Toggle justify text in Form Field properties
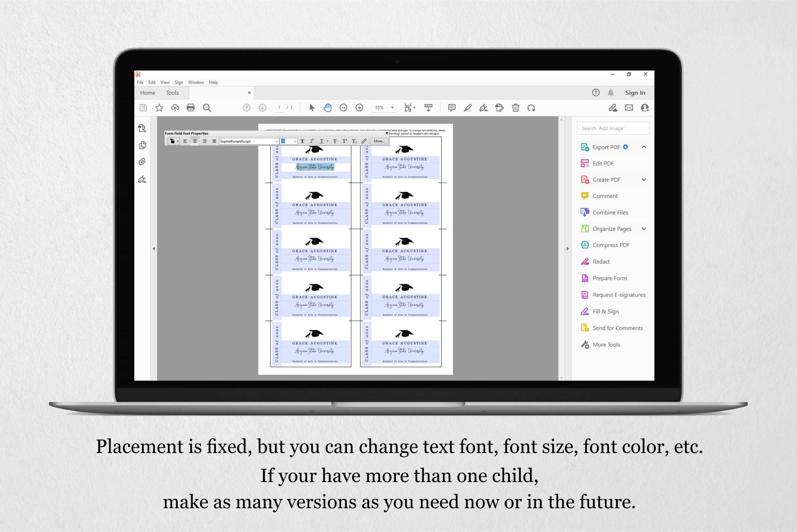 (214, 141)
